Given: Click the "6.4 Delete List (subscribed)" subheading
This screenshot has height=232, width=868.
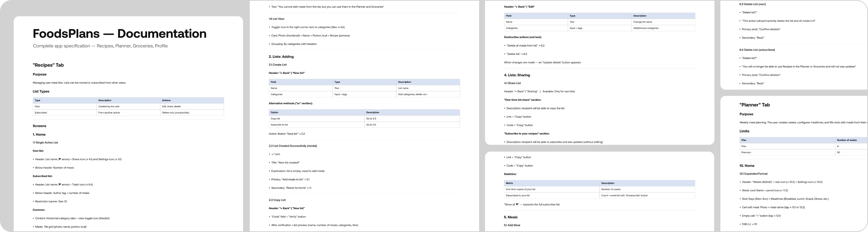Looking at the screenshot, I should click(757, 50).
